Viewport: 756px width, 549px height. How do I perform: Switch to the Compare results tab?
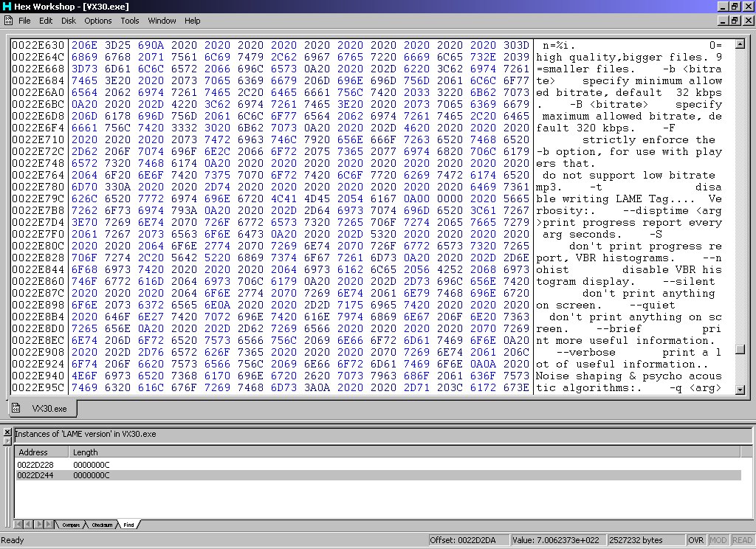click(71, 525)
